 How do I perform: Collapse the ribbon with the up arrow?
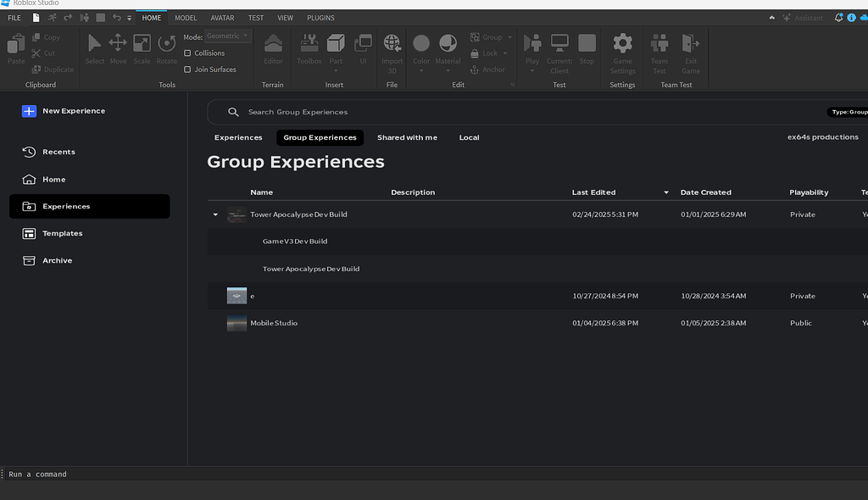[x=771, y=18]
